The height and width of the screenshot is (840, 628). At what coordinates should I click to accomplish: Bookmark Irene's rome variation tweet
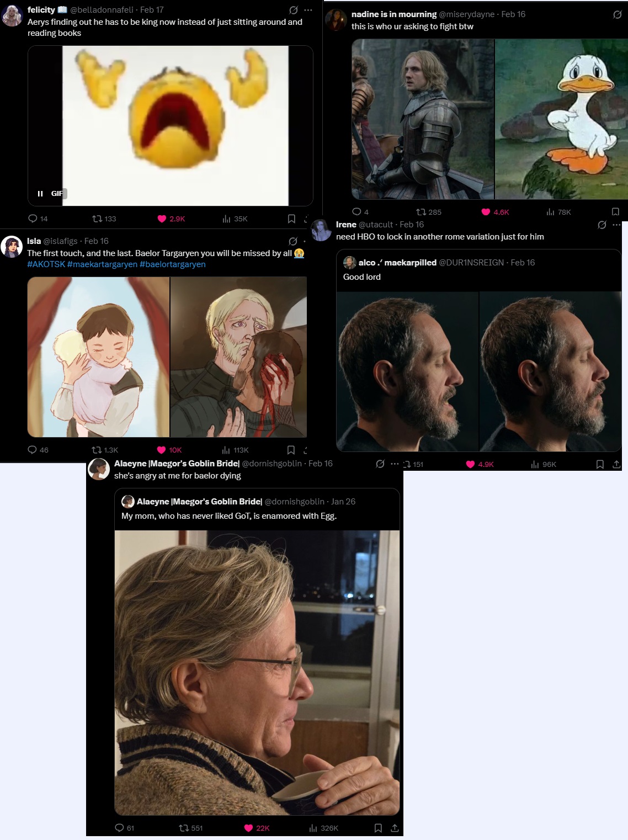tap(600, 464)
